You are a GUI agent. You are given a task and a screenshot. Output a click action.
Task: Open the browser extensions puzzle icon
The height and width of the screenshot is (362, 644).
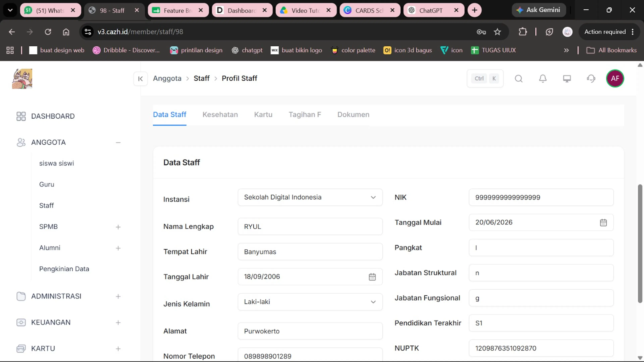click(523, 32)
